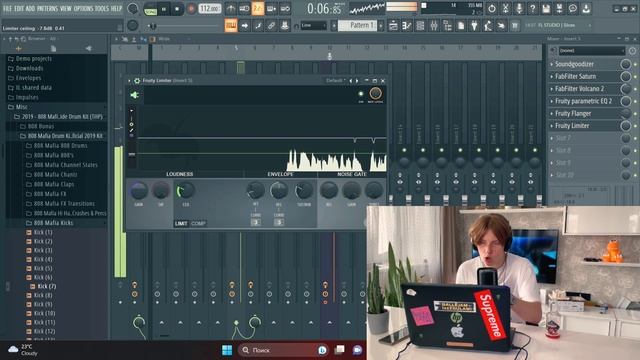Open Fruity Limiter Default preset dropdown
This screenshot has height=360, width=640.
pyautogui.click(x=336, y=81)
